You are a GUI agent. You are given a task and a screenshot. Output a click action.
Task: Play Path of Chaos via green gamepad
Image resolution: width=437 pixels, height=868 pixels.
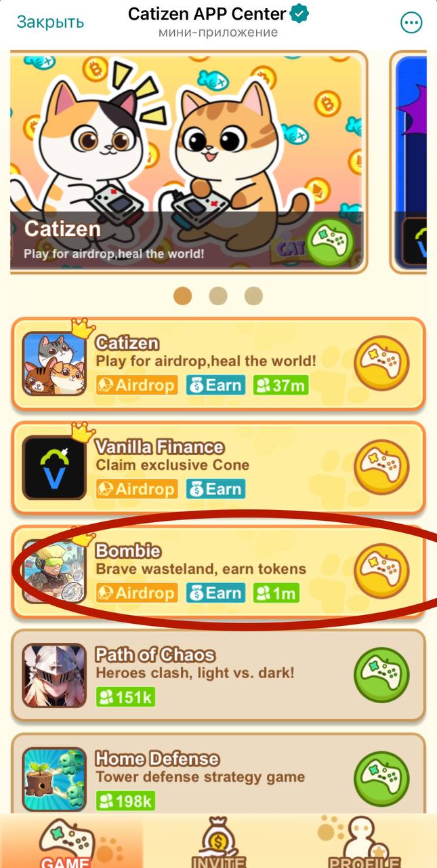click(x=382, y=675)
